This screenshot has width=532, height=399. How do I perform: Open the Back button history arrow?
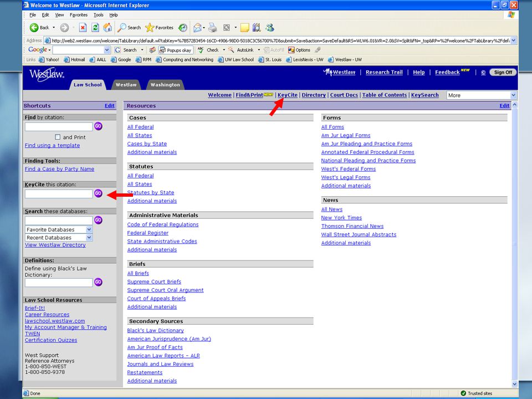coord(54,28)
